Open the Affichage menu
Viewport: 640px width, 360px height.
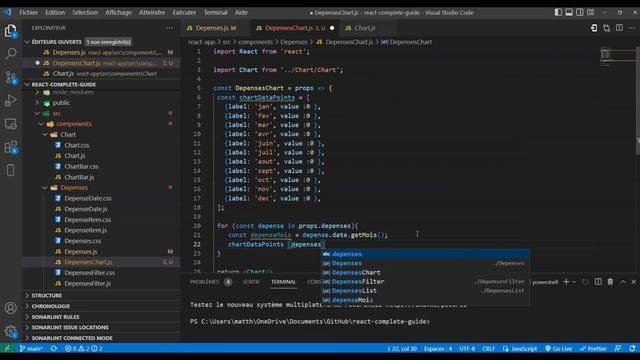point(118,13)
